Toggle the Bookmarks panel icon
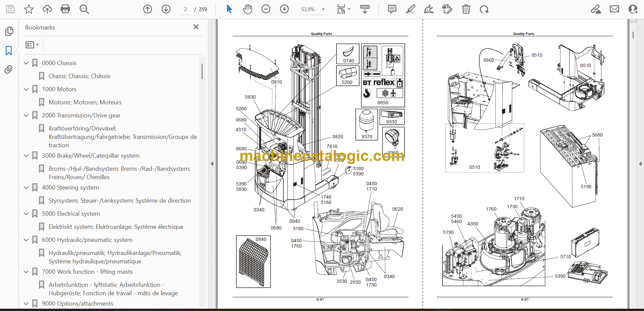644x311 pixels. pyautogui.click(x=9, y=51)
